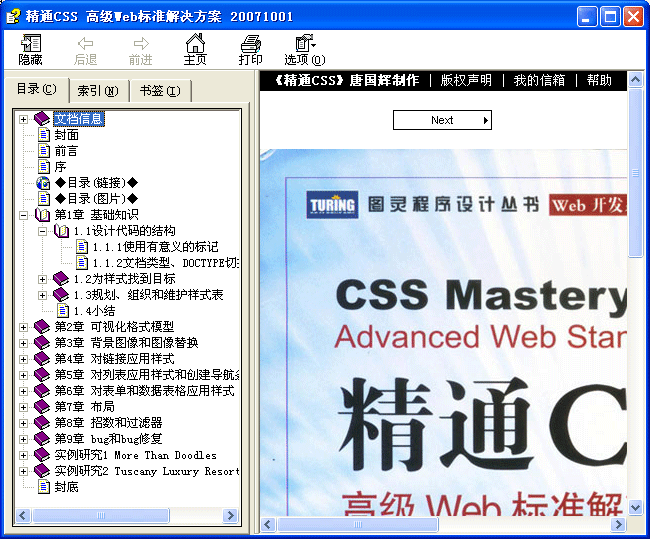The width and height of the screenshot is (650, 539).
Task: Click page icon beside 封底
Action: tap(44, 487)
